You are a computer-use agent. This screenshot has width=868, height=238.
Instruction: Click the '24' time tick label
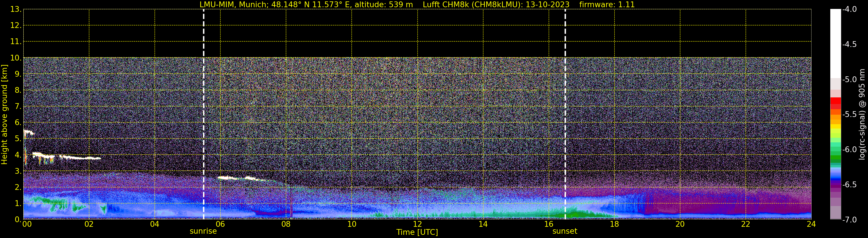tap(811, 224)
